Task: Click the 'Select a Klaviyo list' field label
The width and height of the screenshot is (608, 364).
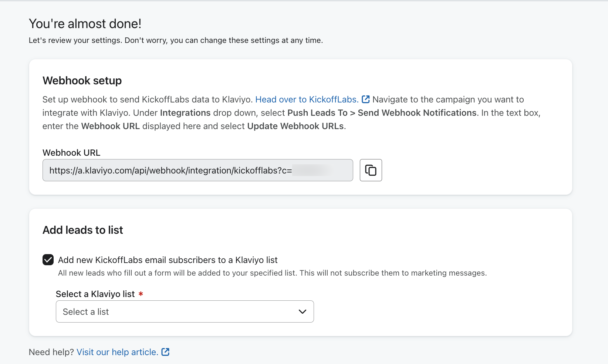Action: pyautogui.click(x=95, y=294)
